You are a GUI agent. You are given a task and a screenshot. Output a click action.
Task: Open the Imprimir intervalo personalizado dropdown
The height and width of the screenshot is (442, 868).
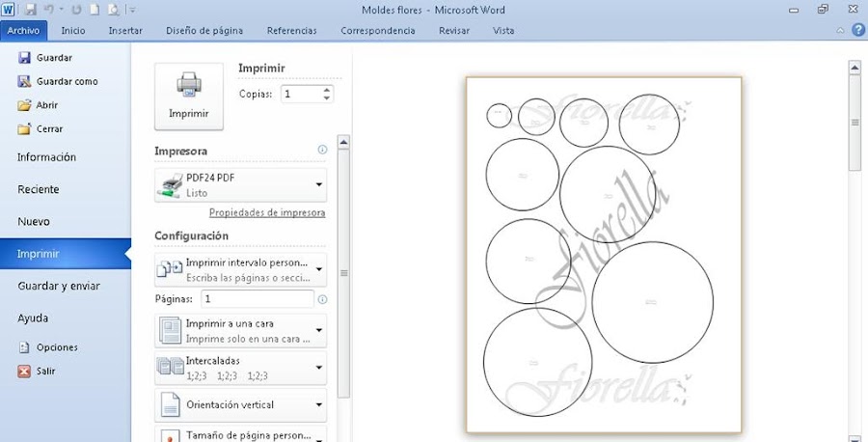(240, 269)
